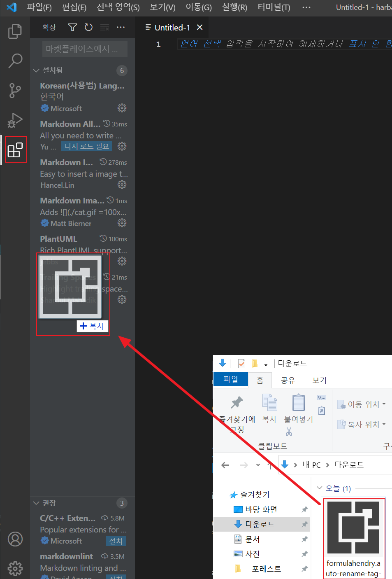Open the Extensions view in the activity bar

click(x=15, y=149)
